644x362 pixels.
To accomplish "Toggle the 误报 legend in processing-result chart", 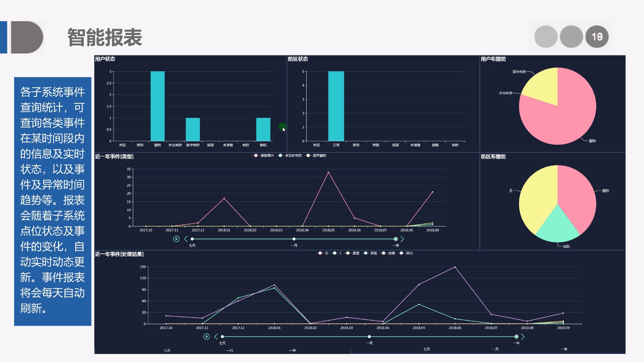I will click(x=370, y=253).
